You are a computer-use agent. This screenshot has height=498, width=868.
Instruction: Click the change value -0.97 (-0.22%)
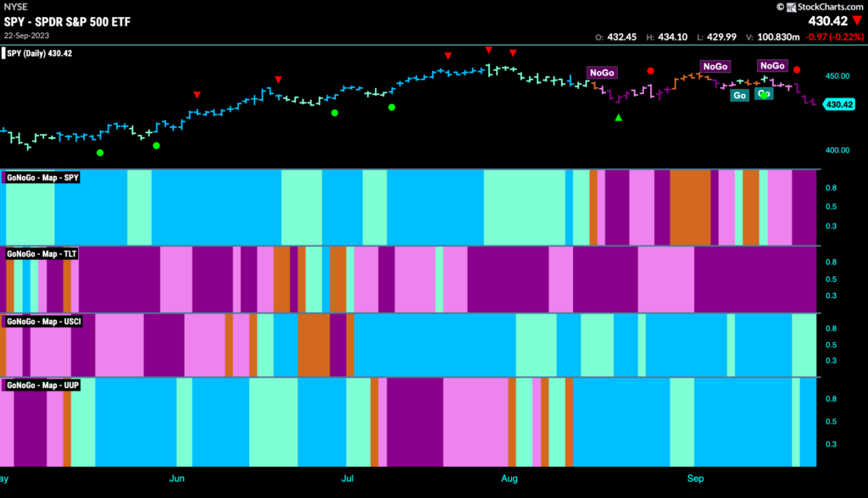(834, 37)
